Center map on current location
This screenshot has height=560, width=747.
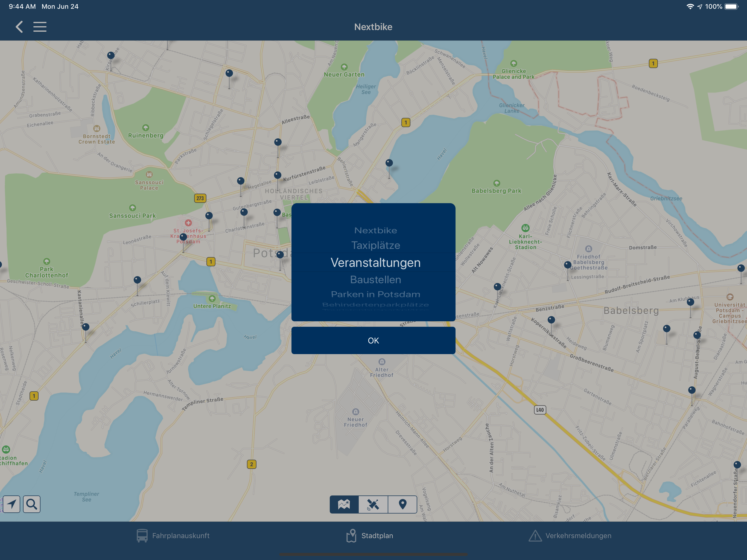(x=11, y=504)
